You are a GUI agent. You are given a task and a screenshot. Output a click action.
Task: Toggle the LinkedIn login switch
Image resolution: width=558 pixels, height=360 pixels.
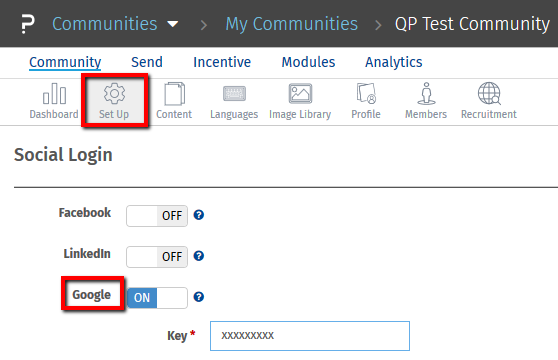(157, 256)
